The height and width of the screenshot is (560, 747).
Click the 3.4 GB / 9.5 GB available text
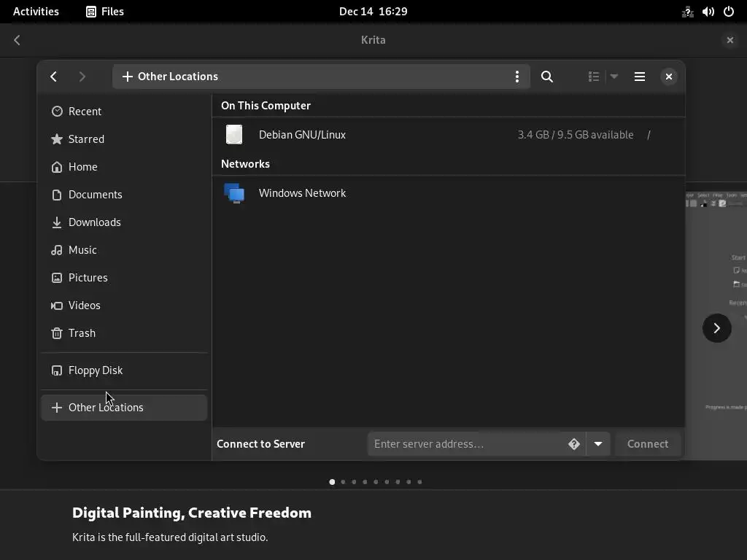[x=576, y=135]
